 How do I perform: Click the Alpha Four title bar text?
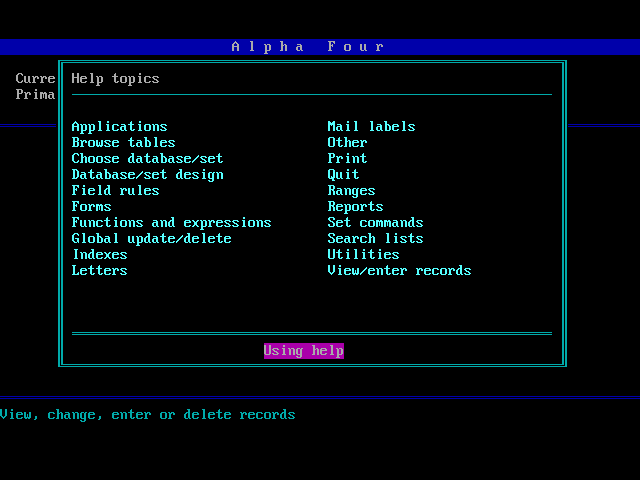(308, 47)
